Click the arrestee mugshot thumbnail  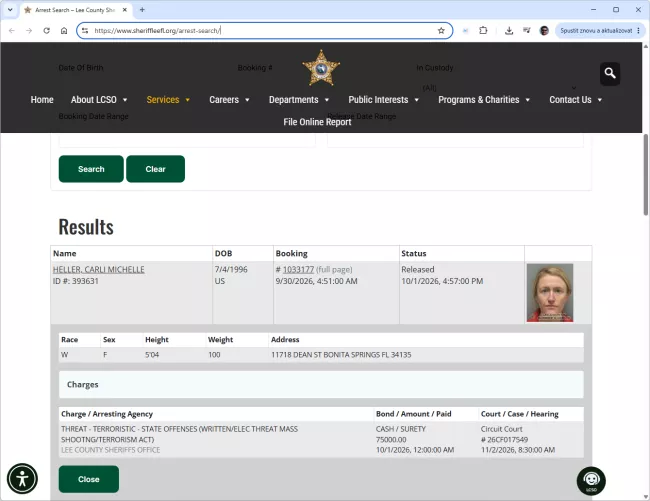(550, 293)
